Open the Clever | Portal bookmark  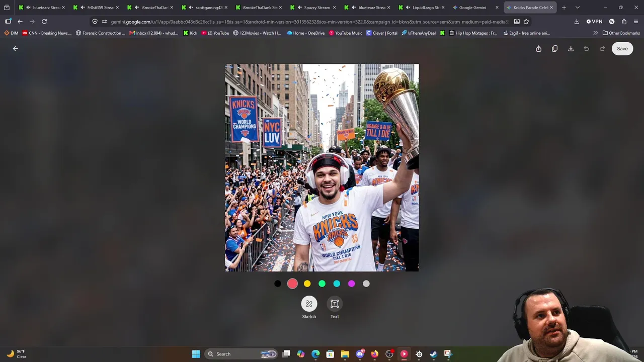click(382, 33)
